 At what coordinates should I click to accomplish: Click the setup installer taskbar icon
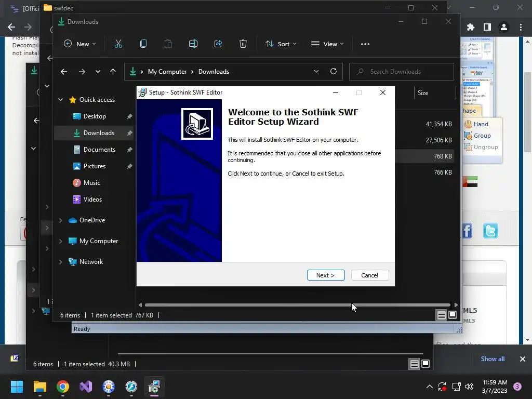(154, 387)
